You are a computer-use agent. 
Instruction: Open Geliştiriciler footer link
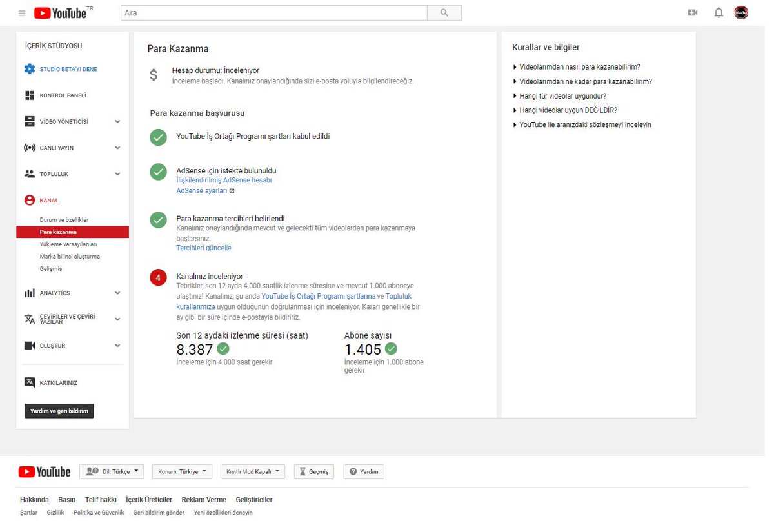pos(254,500)
